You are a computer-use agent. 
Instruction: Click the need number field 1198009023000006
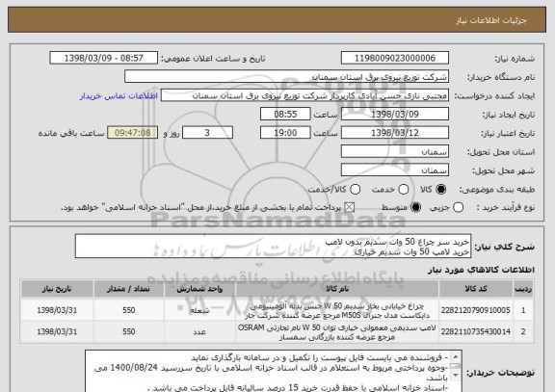395,58
